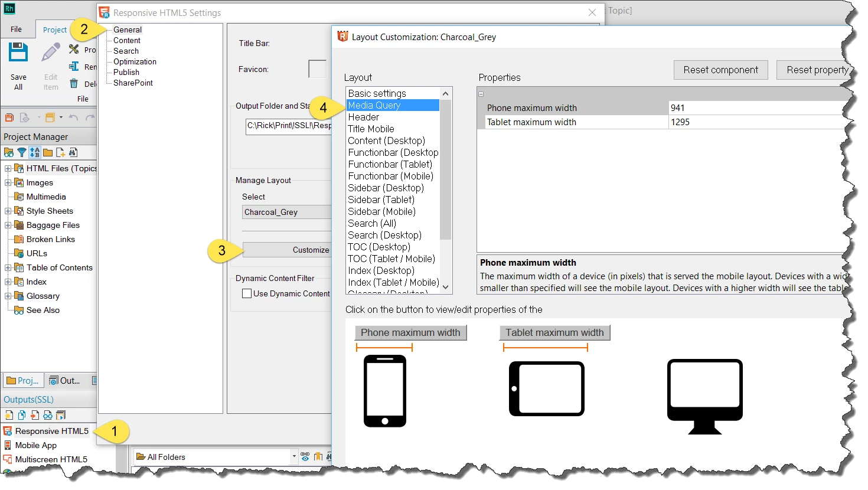Click the undo arrow in quick toolbar
Image resolution: width=868 pixels, height=490 pixels.
73,117
